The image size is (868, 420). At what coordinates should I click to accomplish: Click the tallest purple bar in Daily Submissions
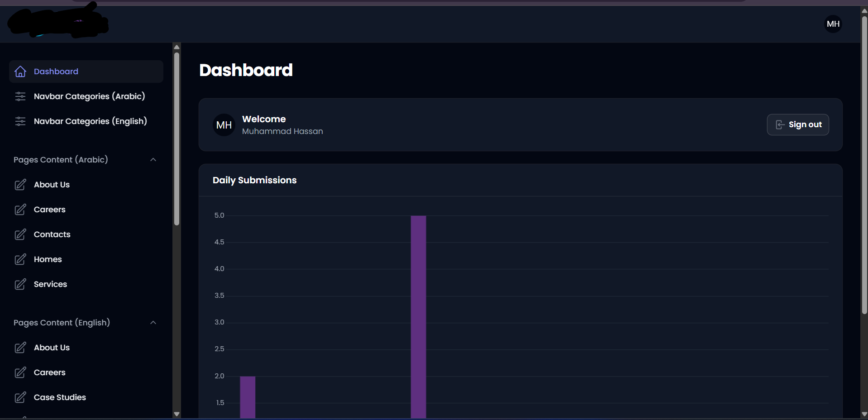(x=418, y=317)
